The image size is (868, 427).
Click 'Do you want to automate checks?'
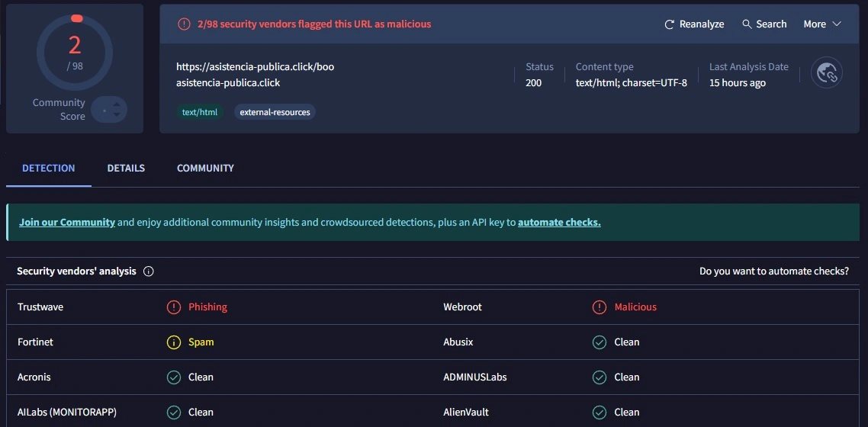tap(773, 271)
